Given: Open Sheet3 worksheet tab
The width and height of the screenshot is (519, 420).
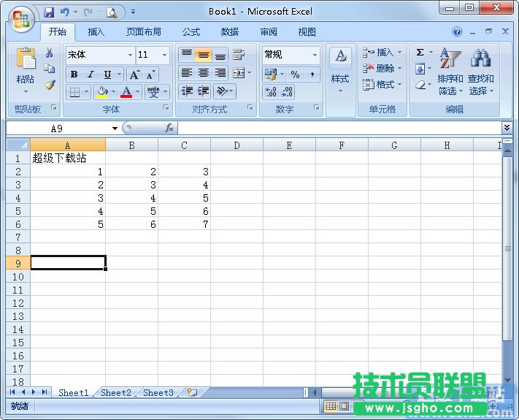Looking at the screenshot, I should point(158,393).
